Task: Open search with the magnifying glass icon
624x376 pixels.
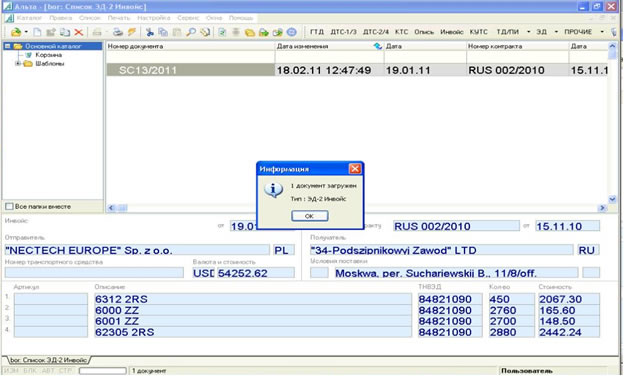Action: click(191, 32)
